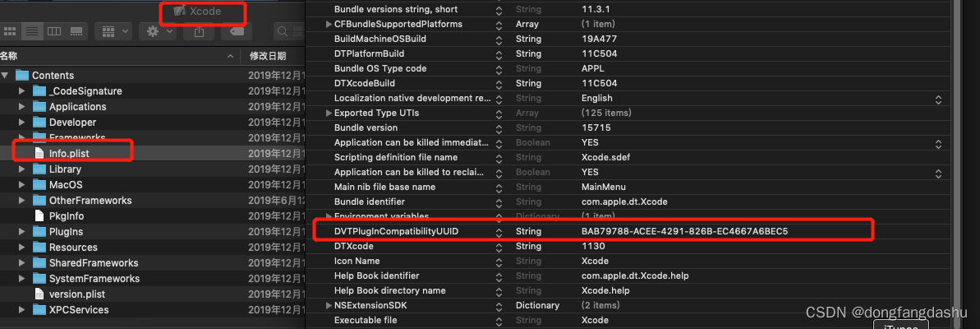Select the Icon Name key
Image resolution: width=980 pixels, height=329 pixels.
357,261
